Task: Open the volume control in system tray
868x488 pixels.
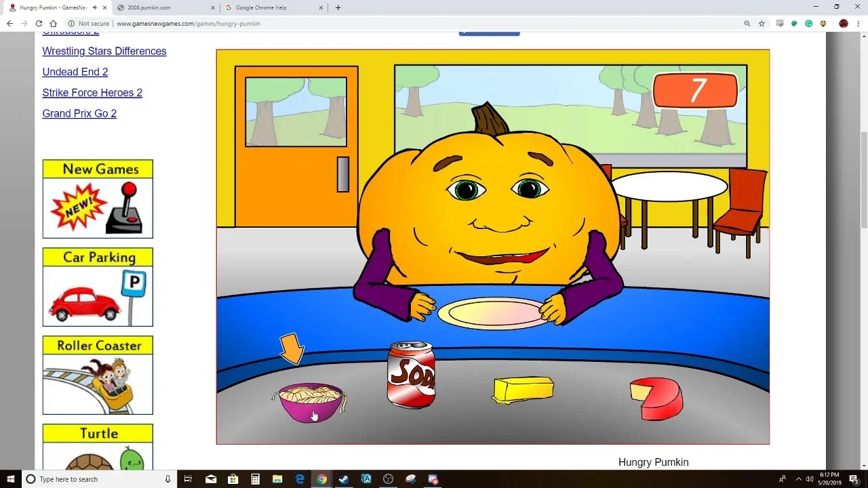Action: pyautogui.click(x=810, y=479)
